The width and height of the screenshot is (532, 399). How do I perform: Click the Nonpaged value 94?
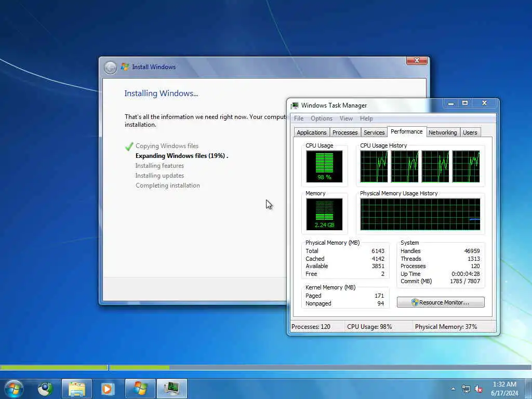click(x=381, y=303)
